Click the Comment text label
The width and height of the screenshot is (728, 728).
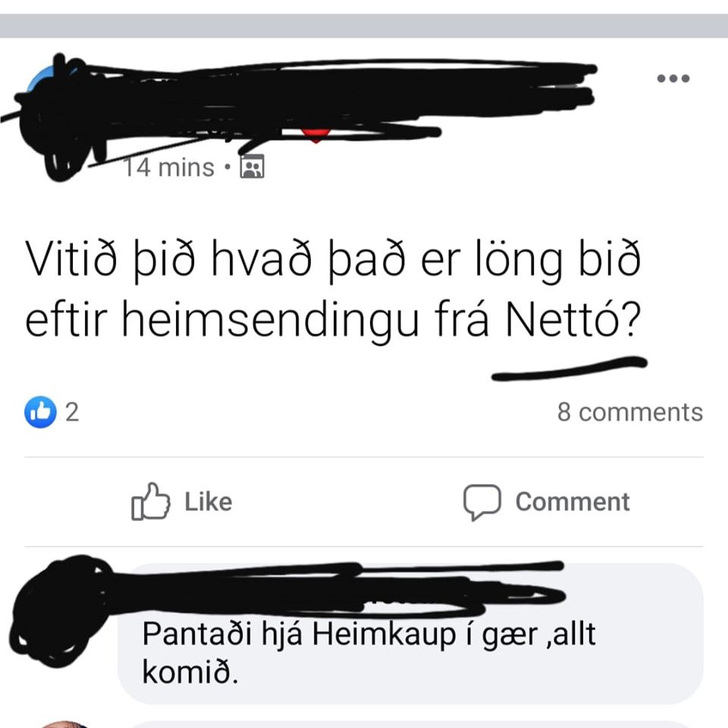tap(573, 502)
